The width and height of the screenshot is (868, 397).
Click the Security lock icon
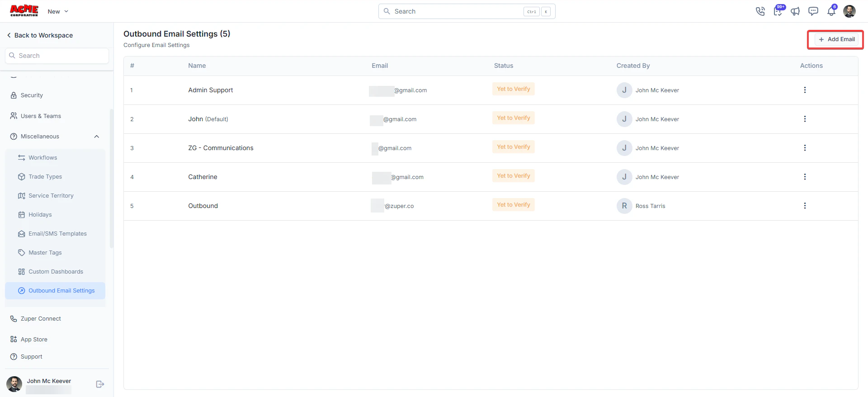[14, 95]
